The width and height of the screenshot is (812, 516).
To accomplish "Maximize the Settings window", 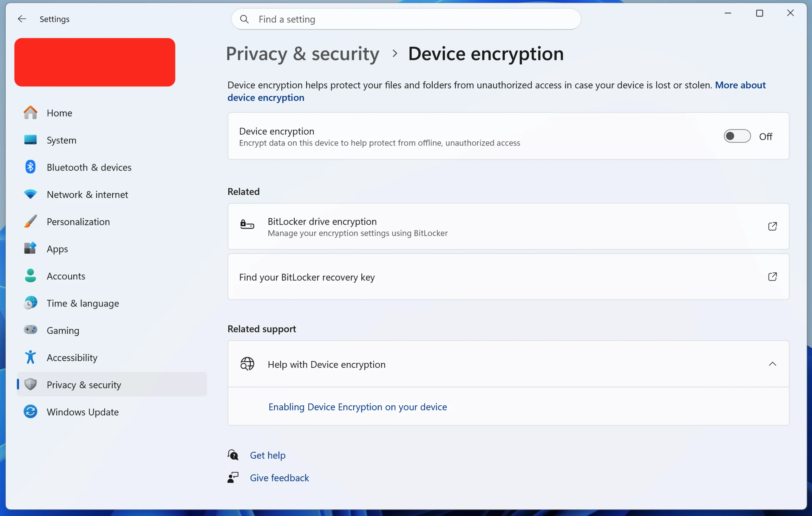I will click(759, 13).
